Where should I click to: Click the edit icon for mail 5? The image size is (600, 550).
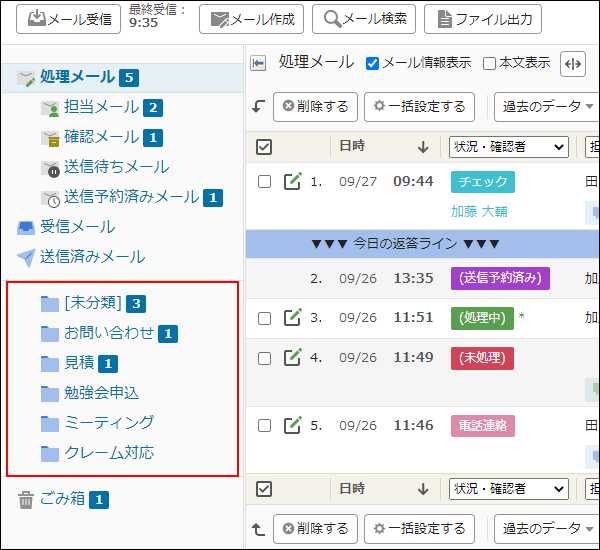pos(293,425)
